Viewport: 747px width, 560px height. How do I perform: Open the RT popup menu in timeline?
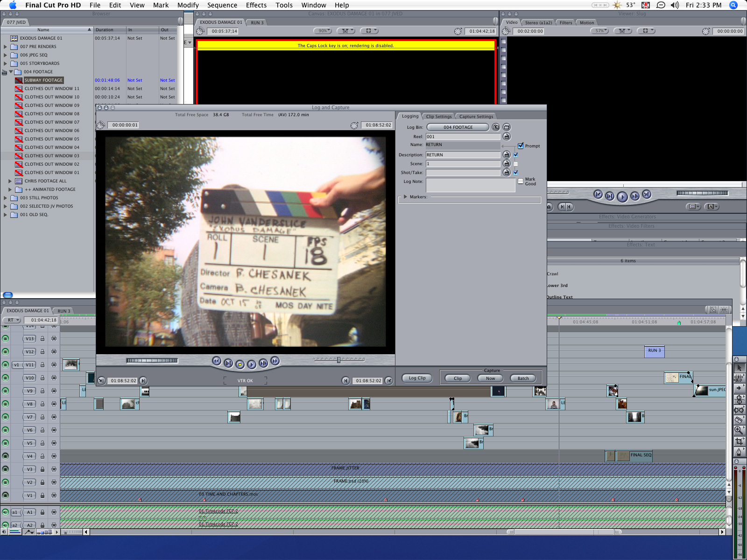(12, 320)
